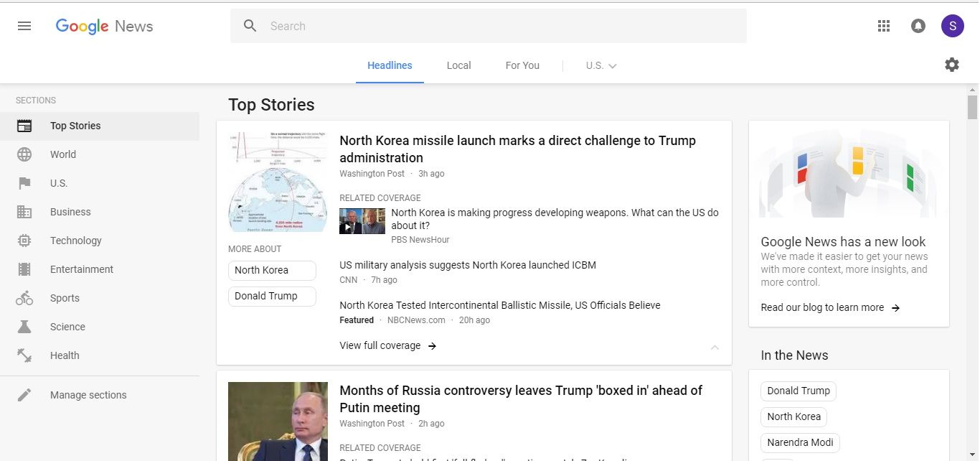
Task: Click the Entertainment film icon
Action: tap(24, 269)
